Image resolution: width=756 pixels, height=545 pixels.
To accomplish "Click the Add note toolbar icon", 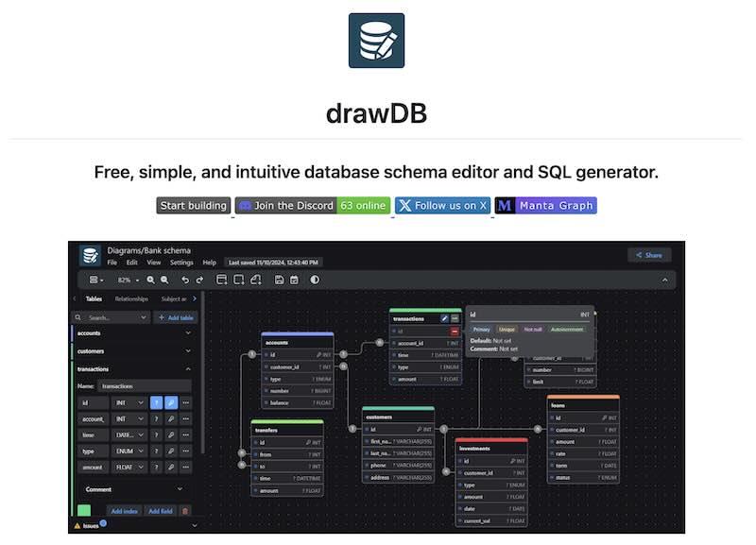I will pos(255,281).
